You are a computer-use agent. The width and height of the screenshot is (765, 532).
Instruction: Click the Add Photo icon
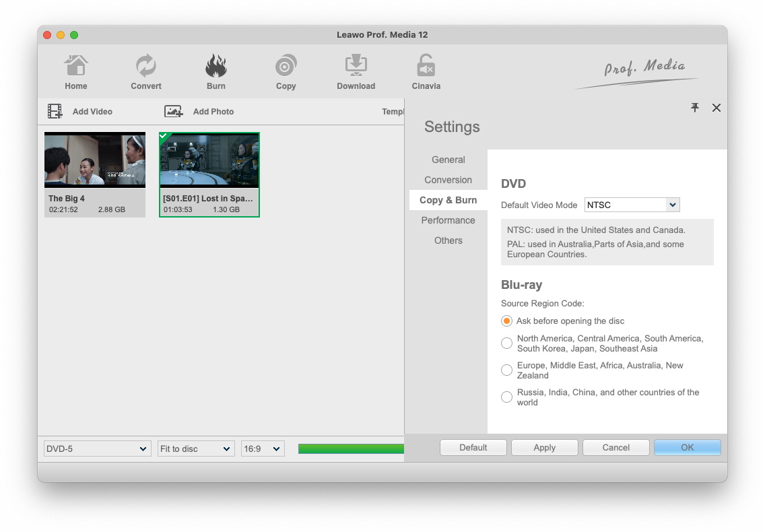pyautogui.click(x=174, y=112)
